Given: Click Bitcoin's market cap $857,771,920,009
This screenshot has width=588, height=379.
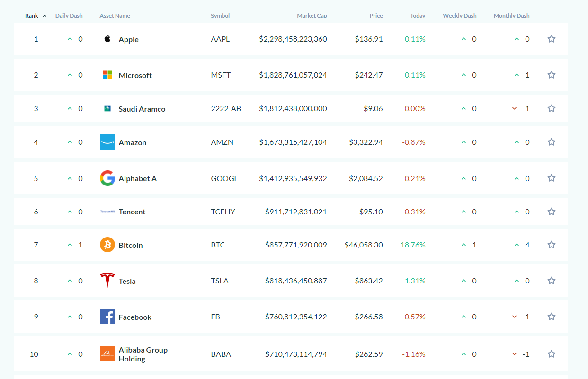Looking at the screenshot, I should point(296,245).
